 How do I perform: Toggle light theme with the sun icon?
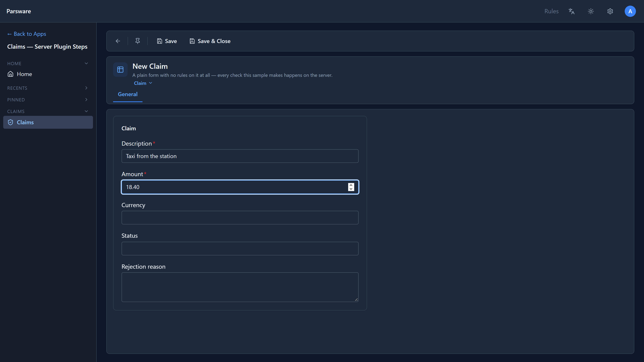coord(591,11)
